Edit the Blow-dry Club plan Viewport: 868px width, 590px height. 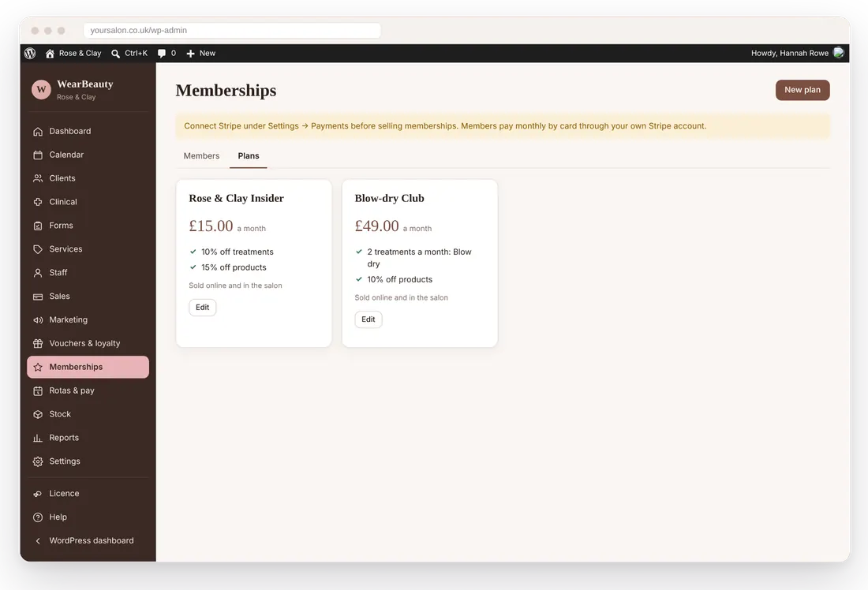(x=369, y=319)
